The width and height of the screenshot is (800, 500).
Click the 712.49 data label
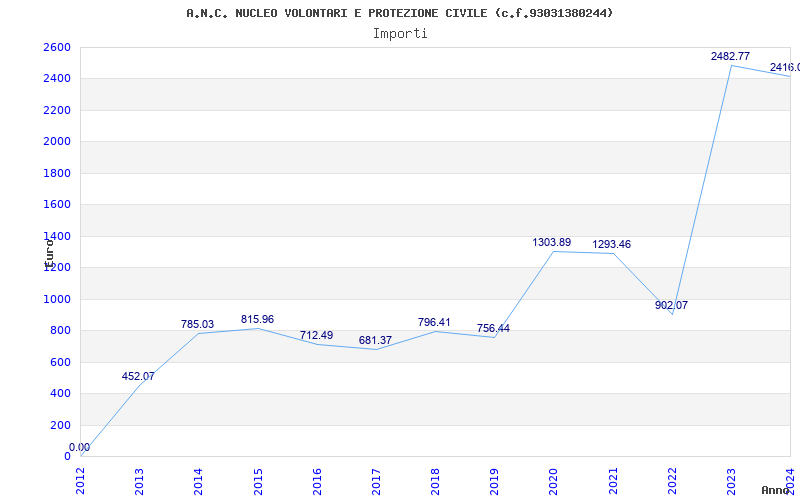pyautogui.click(x=316, y=335)
